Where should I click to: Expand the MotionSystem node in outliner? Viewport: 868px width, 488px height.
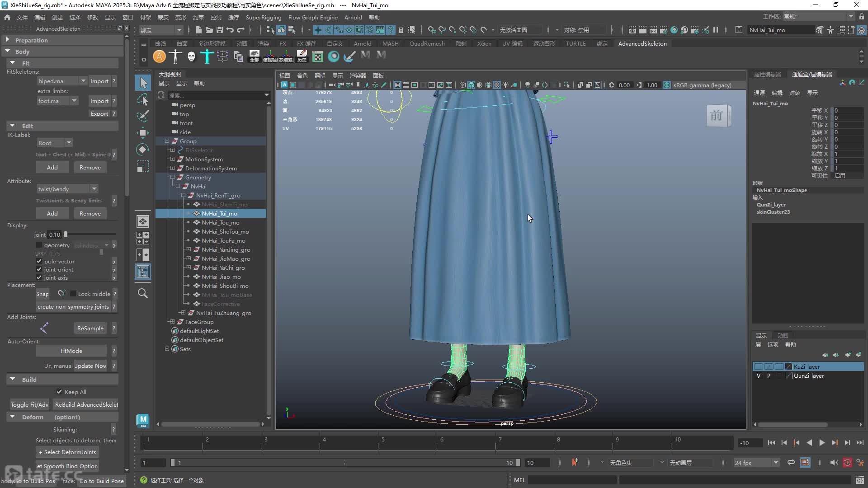click(x=172, y=159)
